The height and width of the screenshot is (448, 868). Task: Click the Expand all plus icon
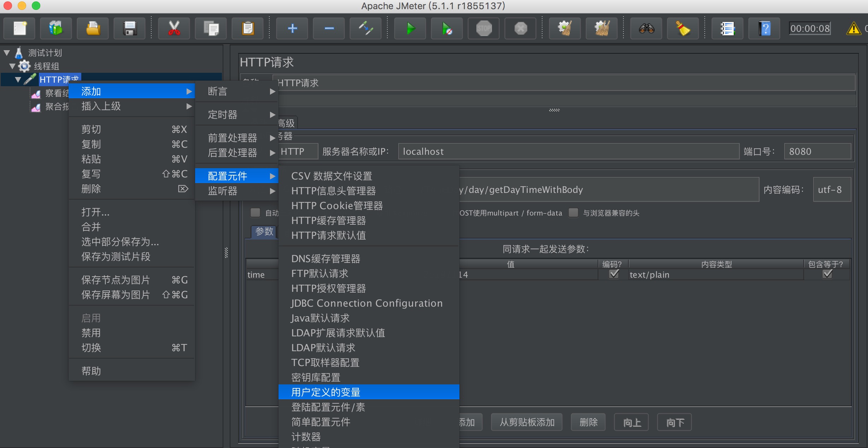click(x=292, y=28)
